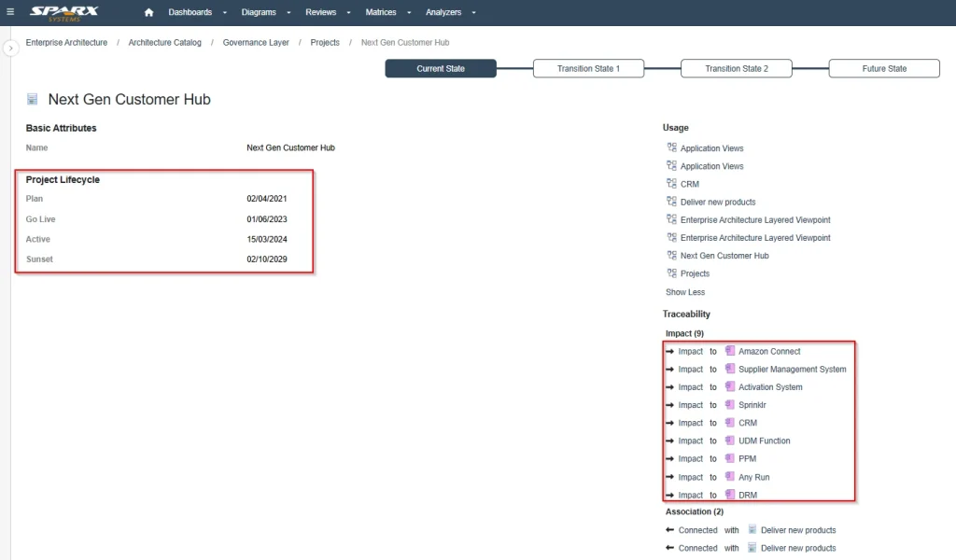Click the project icon beside page title
956x560 pixels.
[33, 99]
